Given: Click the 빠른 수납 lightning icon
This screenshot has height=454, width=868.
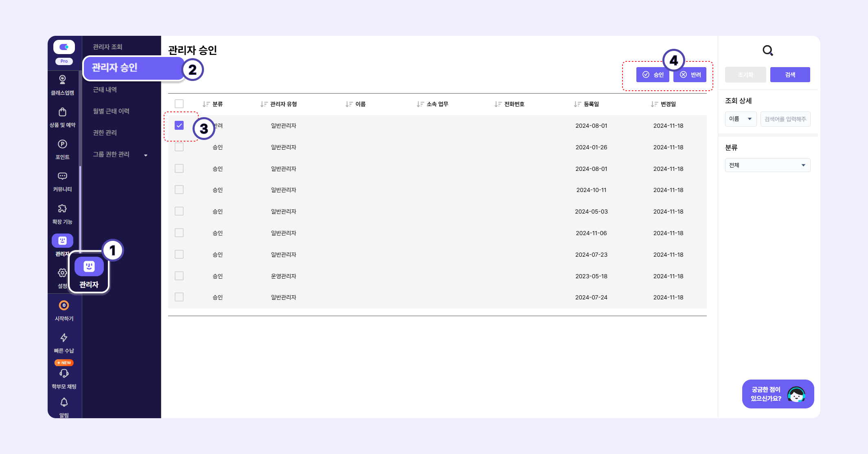Looking at the screenshot, I should pos(64,338).
